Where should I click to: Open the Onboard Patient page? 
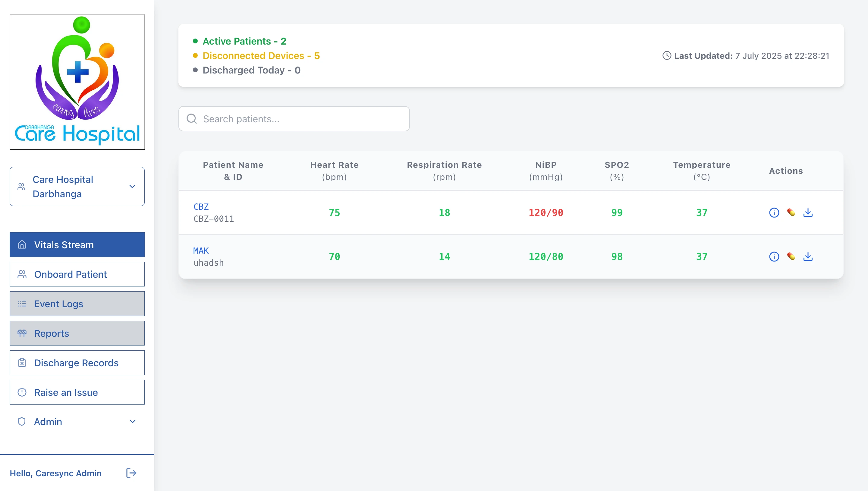click(x=77, y=274)
